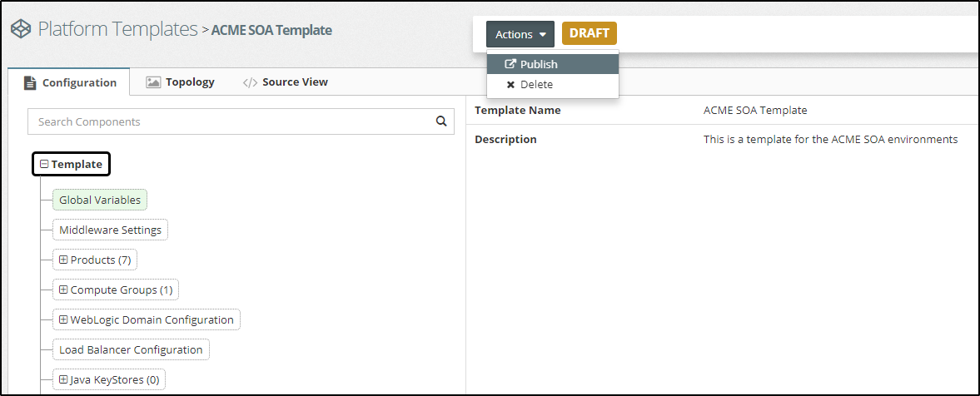The image size is (980, 396).
Task: Collapse the Template root node
Action: [44, 165]
